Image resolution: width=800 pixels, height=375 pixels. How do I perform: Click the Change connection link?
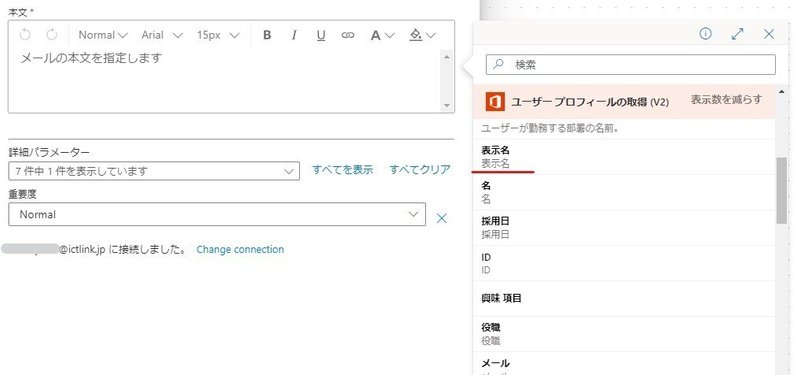coord(240,249)
